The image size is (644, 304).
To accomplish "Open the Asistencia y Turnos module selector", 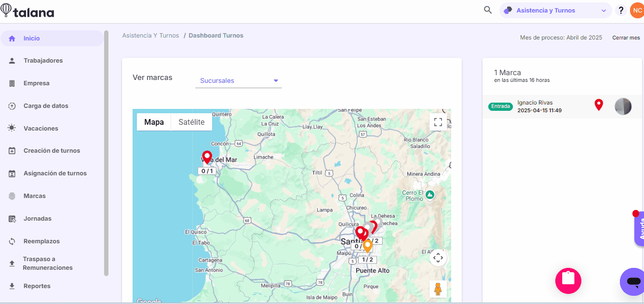I will (555, 10).
